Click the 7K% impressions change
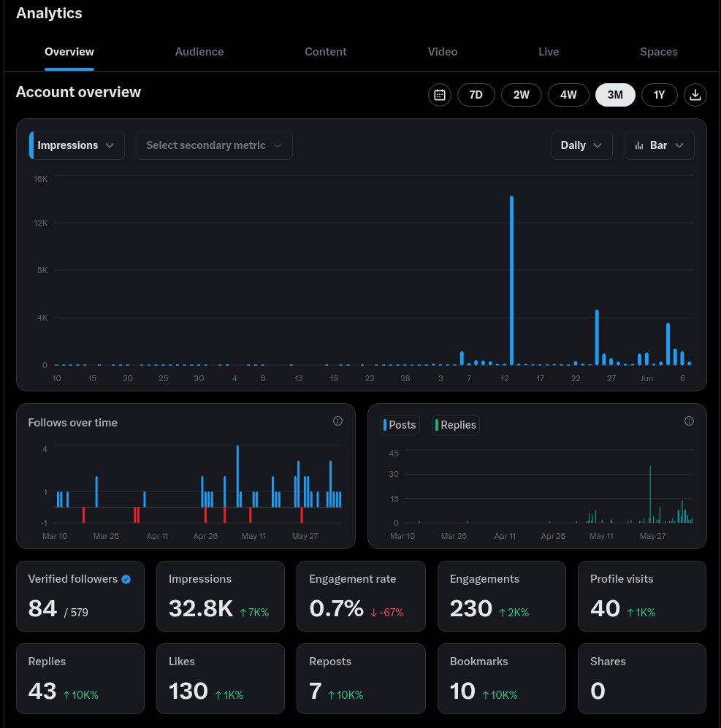The width and height of the screenshot is (721, 728). point(254,613)
